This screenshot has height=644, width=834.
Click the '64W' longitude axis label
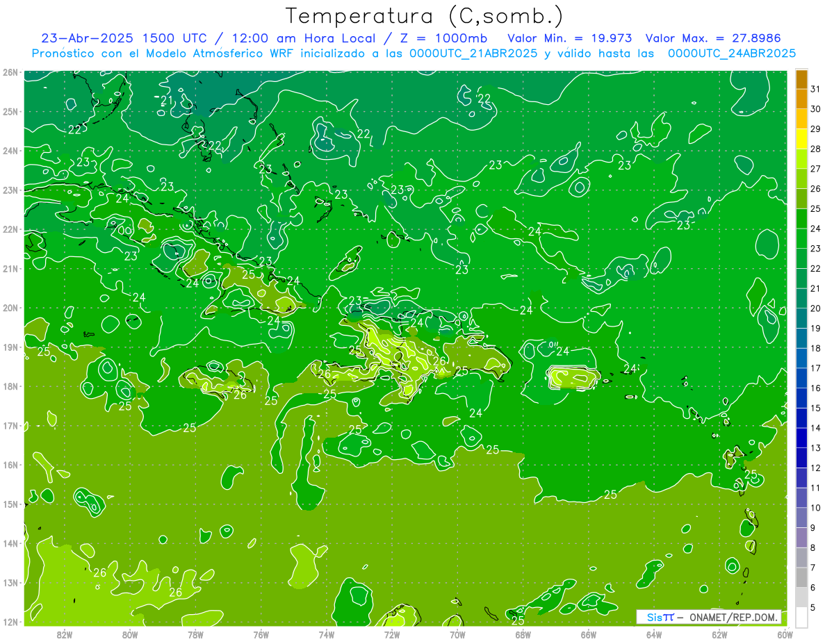(x=654, y=634)
